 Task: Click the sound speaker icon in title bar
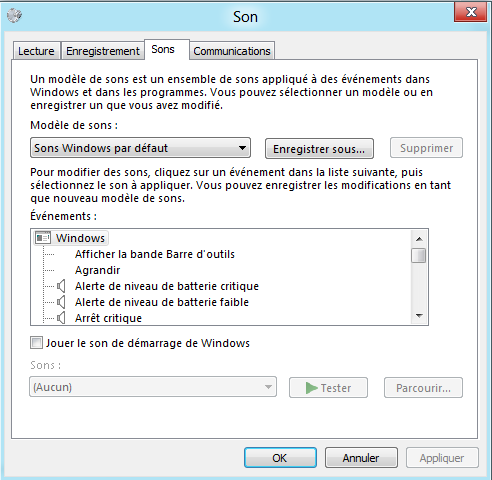click(14, 15)
